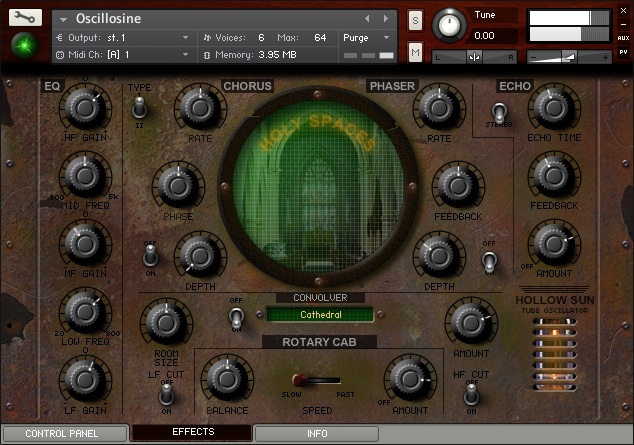Screen dimensions: 634x445
Task: Solo the instrument with S button
Action: tap(415, 21)
